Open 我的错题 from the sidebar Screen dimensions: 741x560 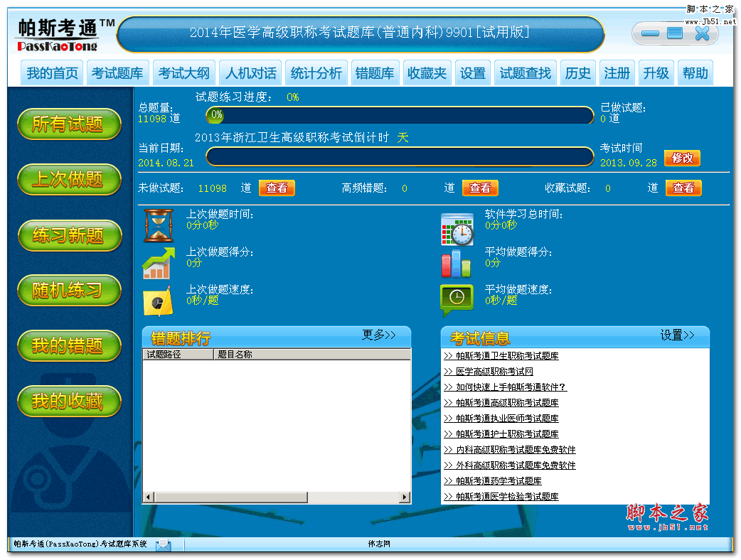(x=69, y=346)
